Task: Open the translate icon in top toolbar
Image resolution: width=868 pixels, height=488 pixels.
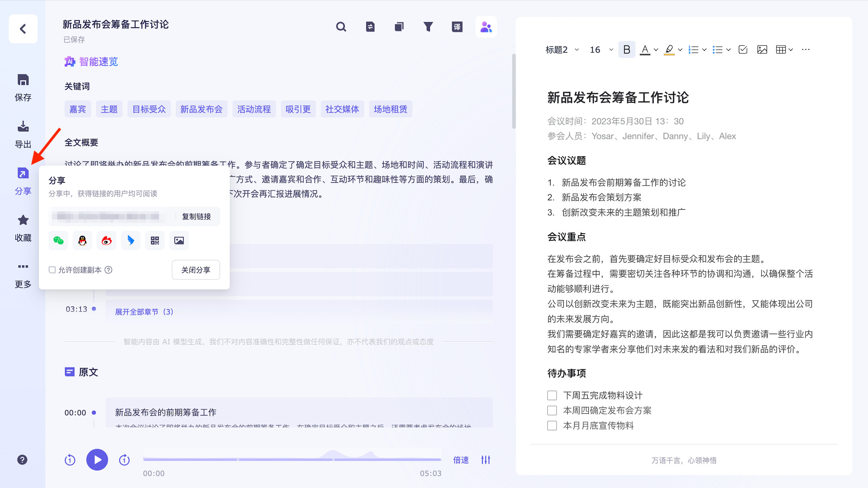Action: pos(457,26)
